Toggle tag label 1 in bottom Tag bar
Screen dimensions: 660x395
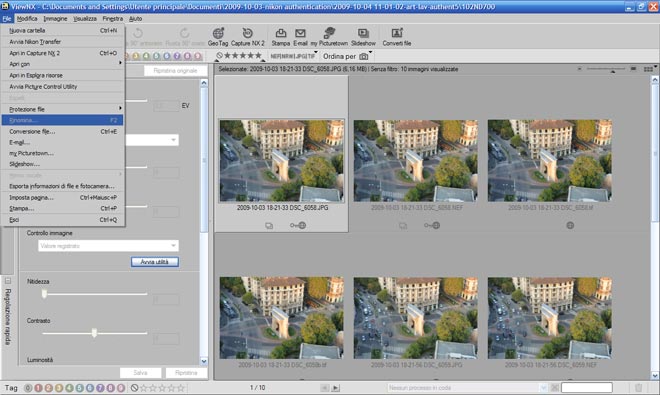coord(38,388)
